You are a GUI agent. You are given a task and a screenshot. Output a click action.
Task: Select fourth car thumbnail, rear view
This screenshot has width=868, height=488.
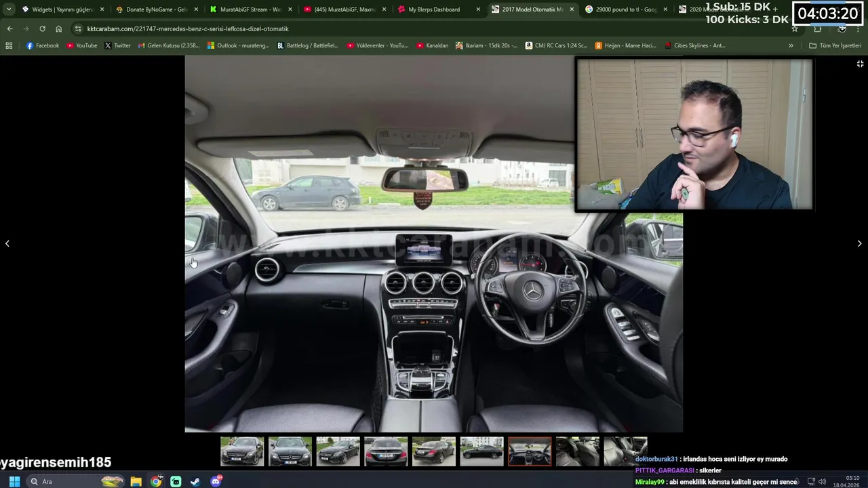[386, 451]
